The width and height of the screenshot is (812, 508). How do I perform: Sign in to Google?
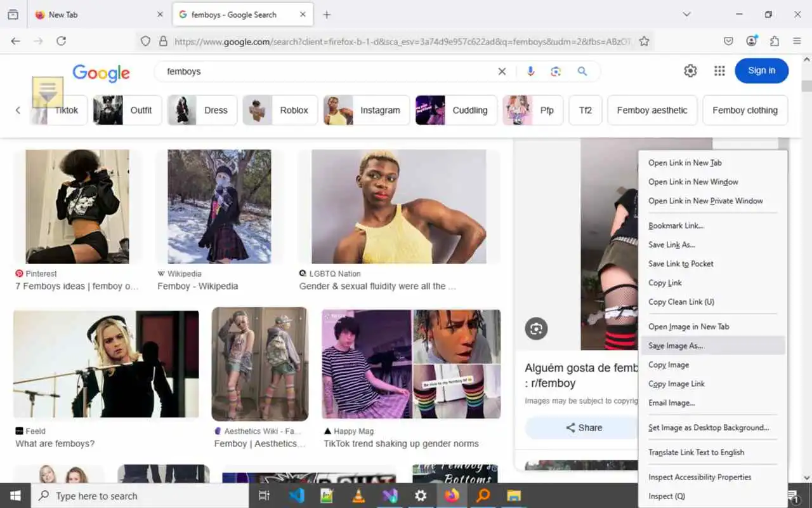click(x=762, y=70)
